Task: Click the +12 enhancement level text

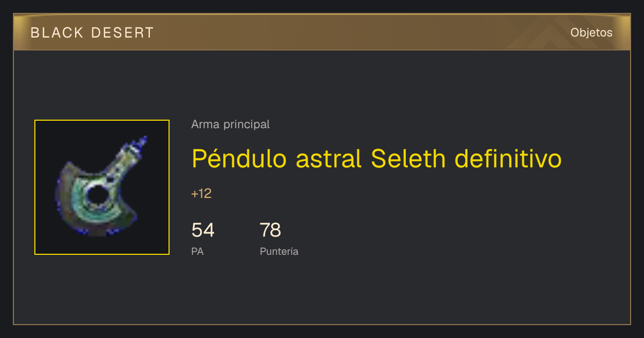Action: pyautogui.click(x=201, y=194)
